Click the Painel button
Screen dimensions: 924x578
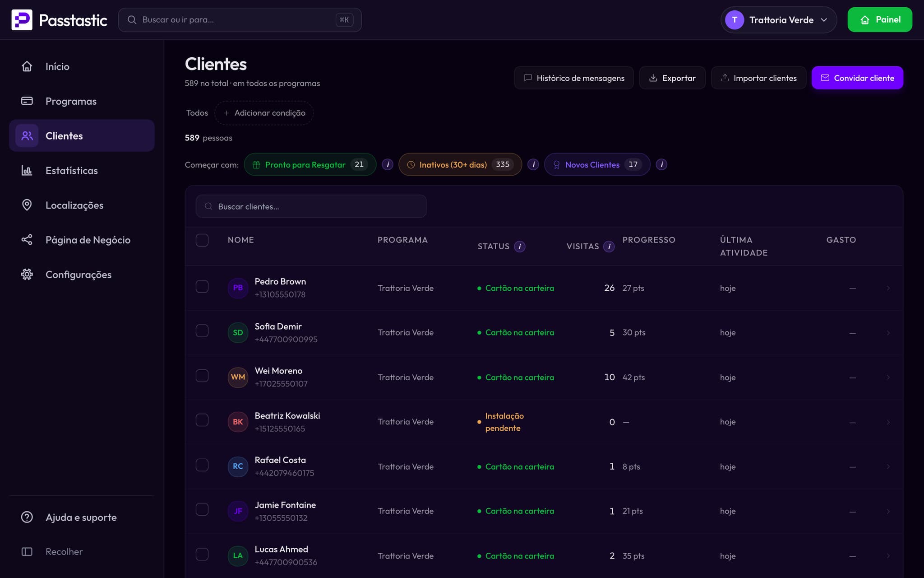880,20
